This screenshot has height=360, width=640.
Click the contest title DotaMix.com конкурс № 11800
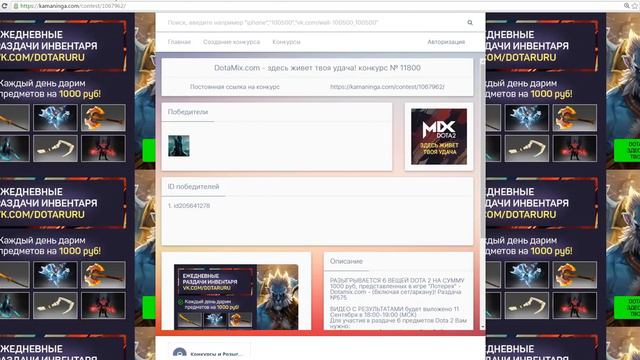pyautogui.click(x=317, y=68)
